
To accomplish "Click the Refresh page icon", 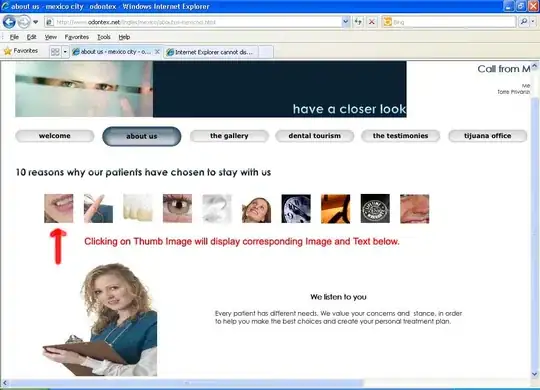I will pyautogui.click(x=358, y=22).
